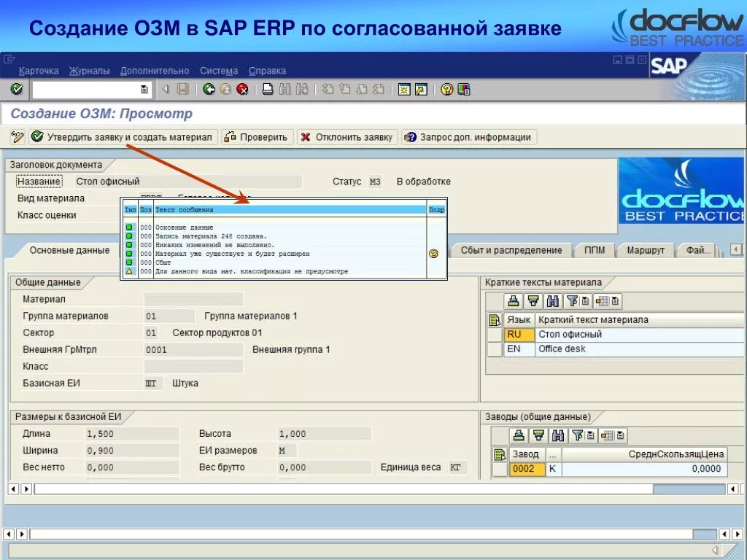Click the 'СреднСкользящЦена' column header

(645, 454)
